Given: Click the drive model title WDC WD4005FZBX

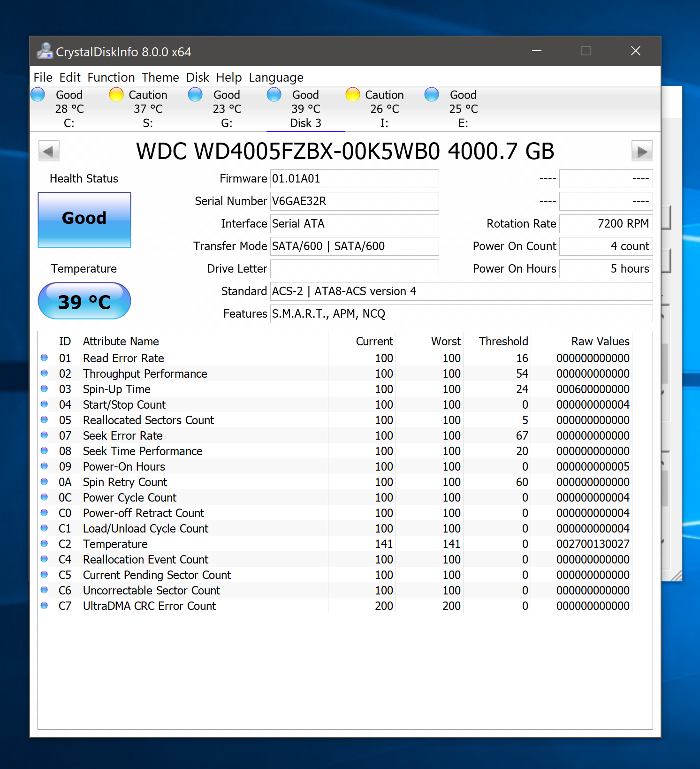Looking at the screenshot, I should click(x=345, y=152).
